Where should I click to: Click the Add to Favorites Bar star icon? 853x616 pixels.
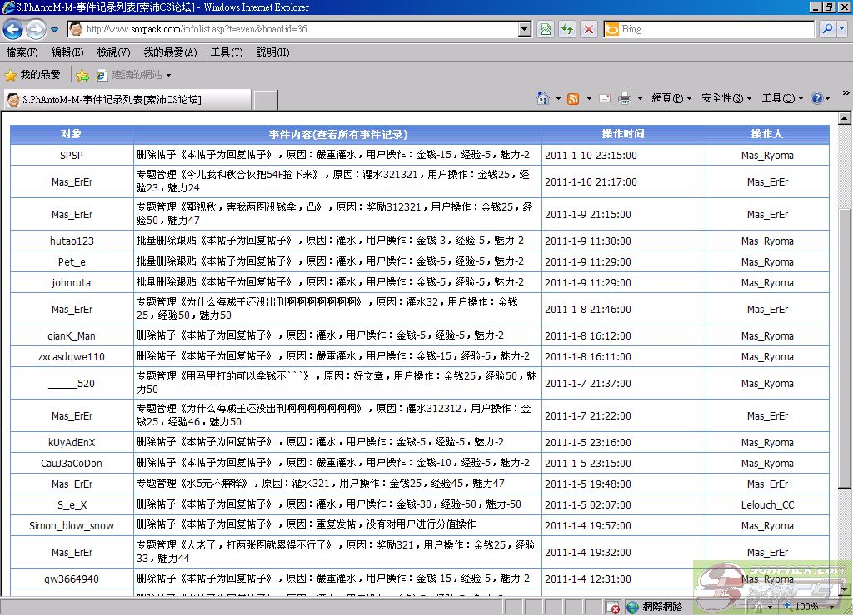point(82,75)
